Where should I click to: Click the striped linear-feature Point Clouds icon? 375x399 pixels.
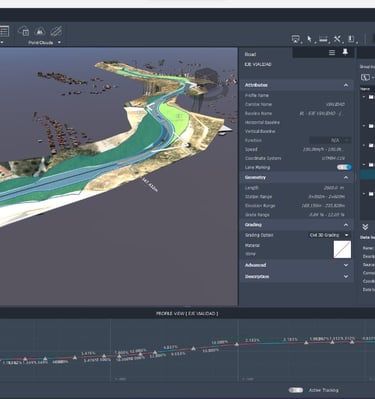pyautogui.click(x=56, y=31)
